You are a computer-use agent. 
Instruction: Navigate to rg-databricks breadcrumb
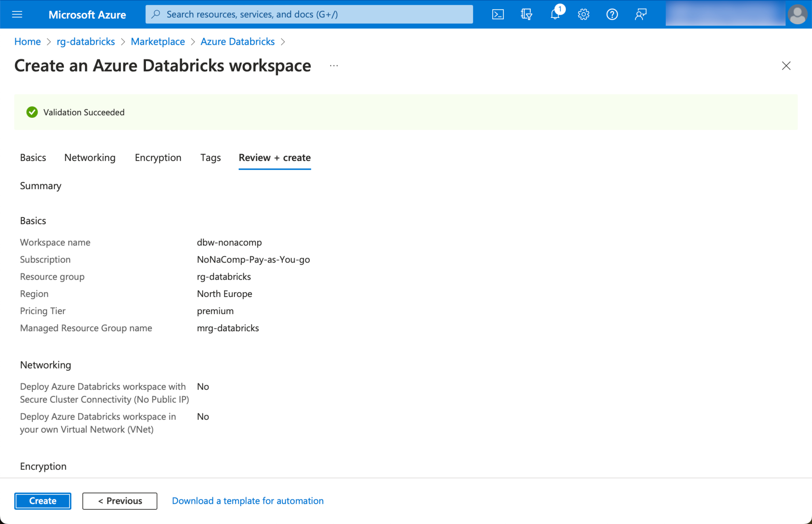click(86, 42)
